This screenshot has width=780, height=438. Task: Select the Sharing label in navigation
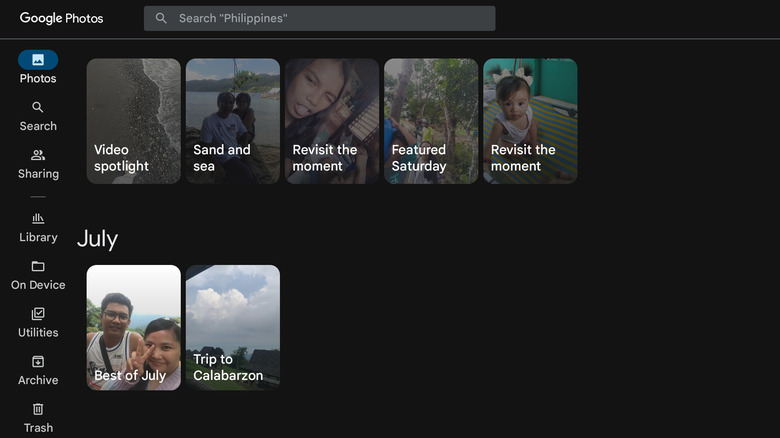point(38,174)
